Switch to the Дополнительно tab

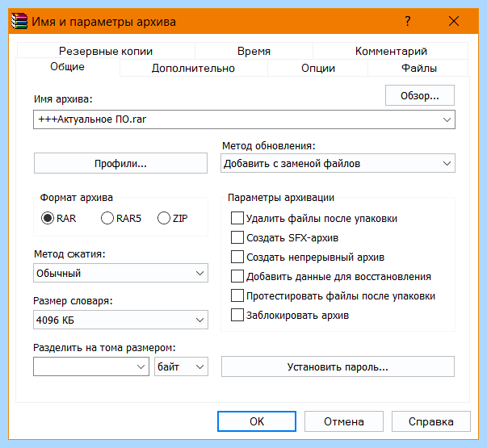point(193,68)
